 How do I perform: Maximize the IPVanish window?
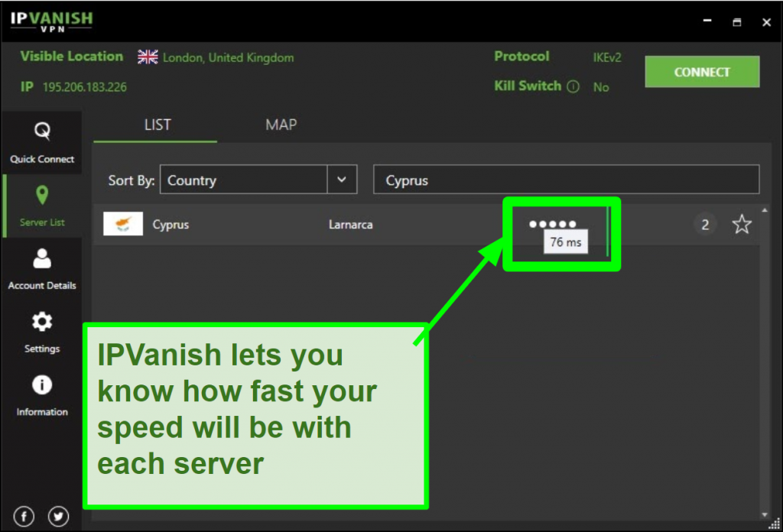pos(737,22)
